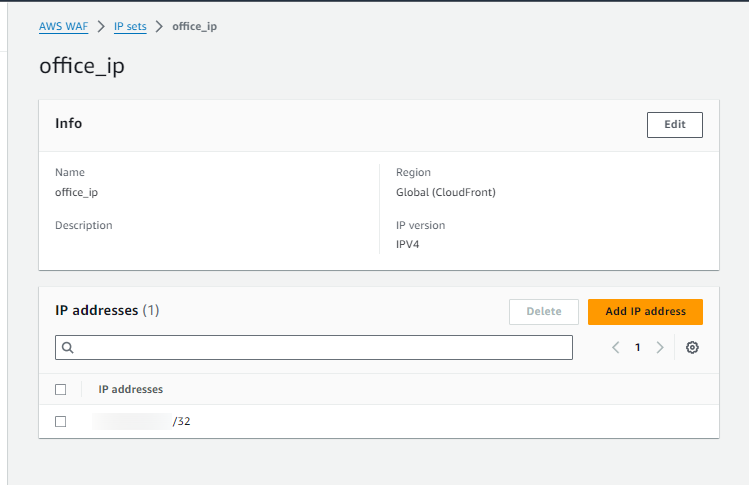This screenshot has height=485, width=749.
Task: Open table preferences gear icon
Action: coord(692,348)
